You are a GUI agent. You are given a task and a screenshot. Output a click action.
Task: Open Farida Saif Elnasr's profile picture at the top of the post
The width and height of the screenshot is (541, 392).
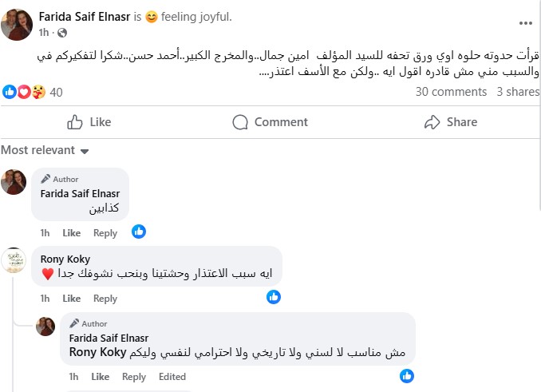(16, 23)
